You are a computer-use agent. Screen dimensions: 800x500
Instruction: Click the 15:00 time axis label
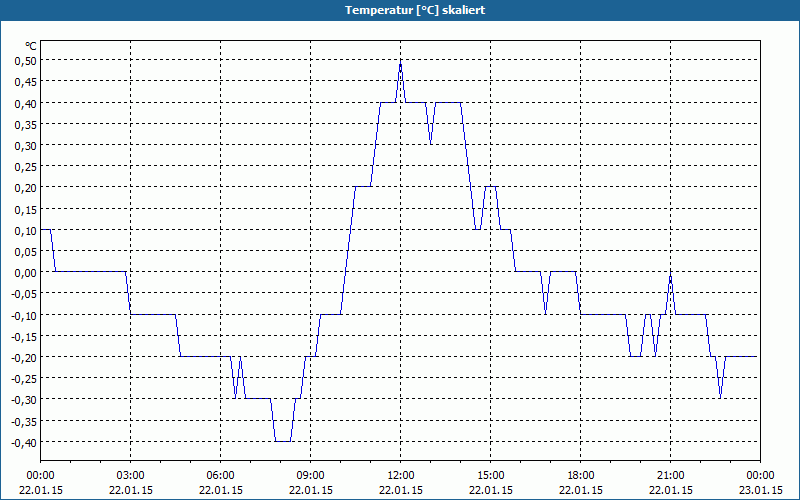[x=491, y=476]
